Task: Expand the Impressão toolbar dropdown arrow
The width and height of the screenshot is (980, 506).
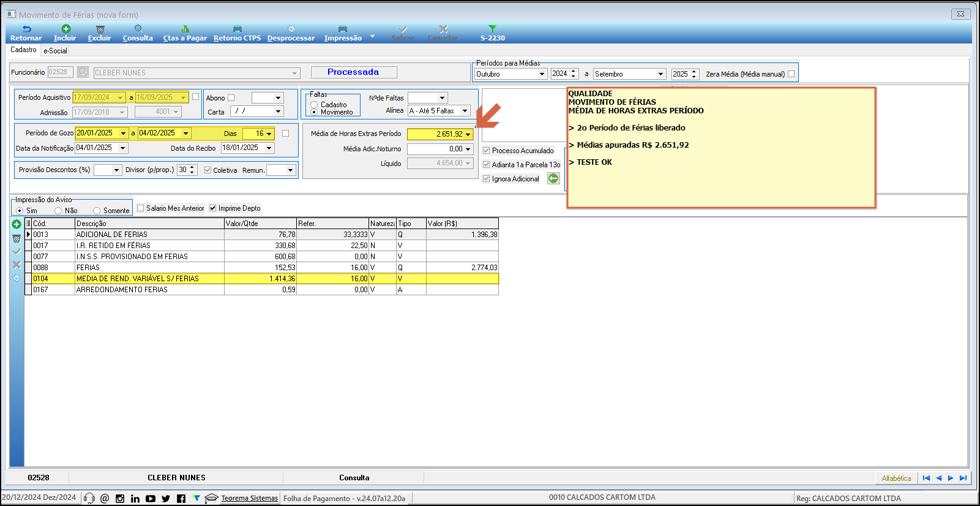Action: pyautogui.click(x=372, y=36)
